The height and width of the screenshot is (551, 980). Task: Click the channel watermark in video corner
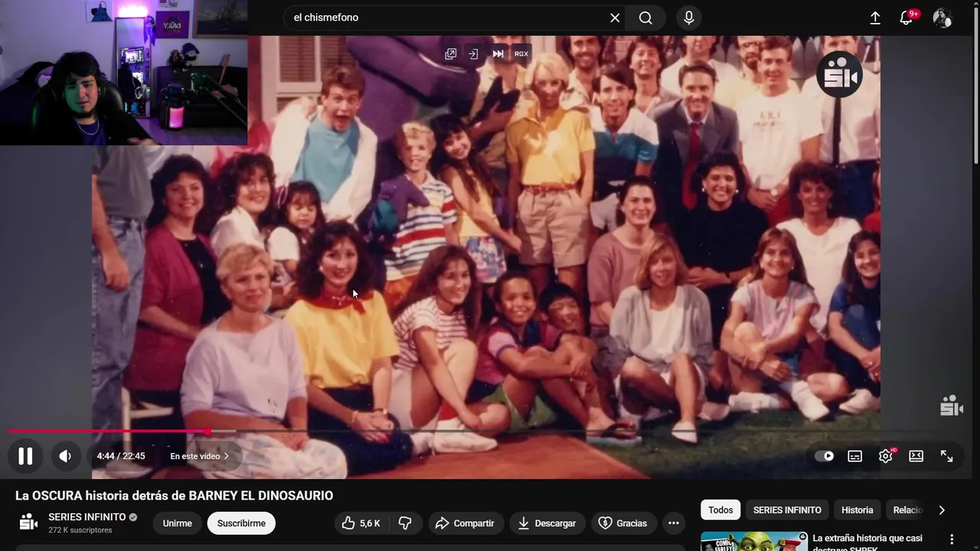[951, 406]
